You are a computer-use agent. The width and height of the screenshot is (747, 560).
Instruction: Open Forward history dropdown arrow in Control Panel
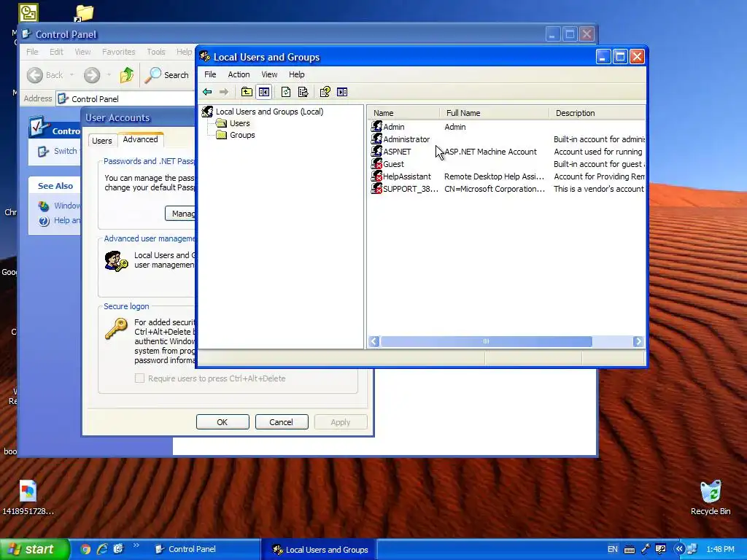coord(109,75)
